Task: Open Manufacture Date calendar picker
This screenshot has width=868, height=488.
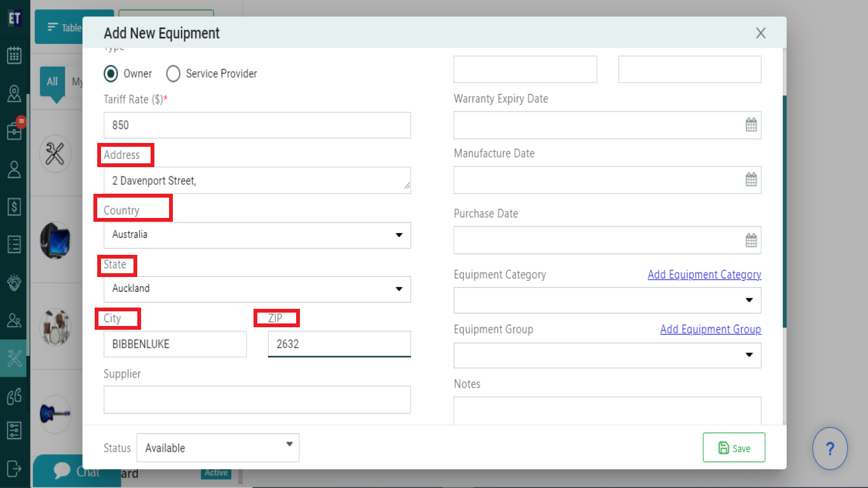Action: click(751, 180)
